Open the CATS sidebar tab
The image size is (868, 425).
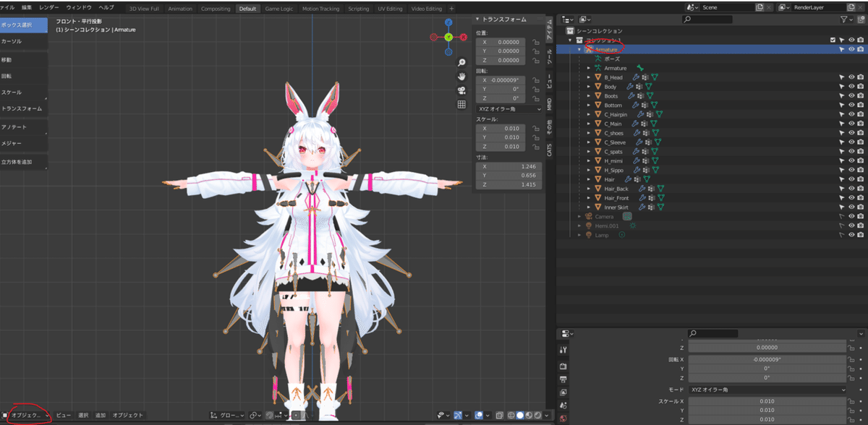(x=549, y=149)
